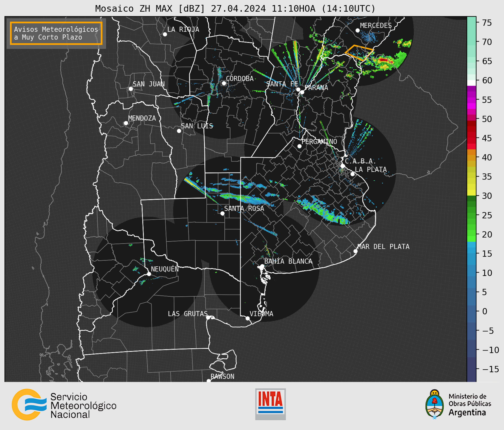Click the Servicio Meteorológico Nacional sun-and-waves logo
Viewport: 504px width, 430px height.
click(x=29, y=405)
